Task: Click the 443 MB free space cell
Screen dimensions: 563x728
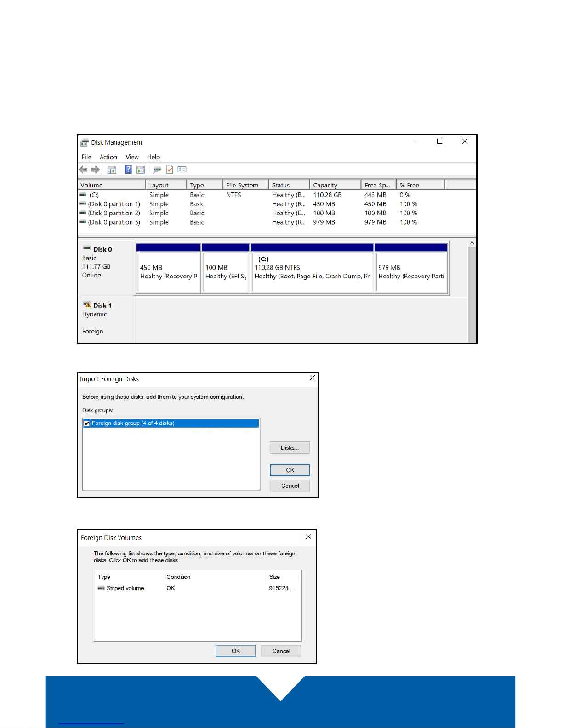Action: (x=375, y=195)
